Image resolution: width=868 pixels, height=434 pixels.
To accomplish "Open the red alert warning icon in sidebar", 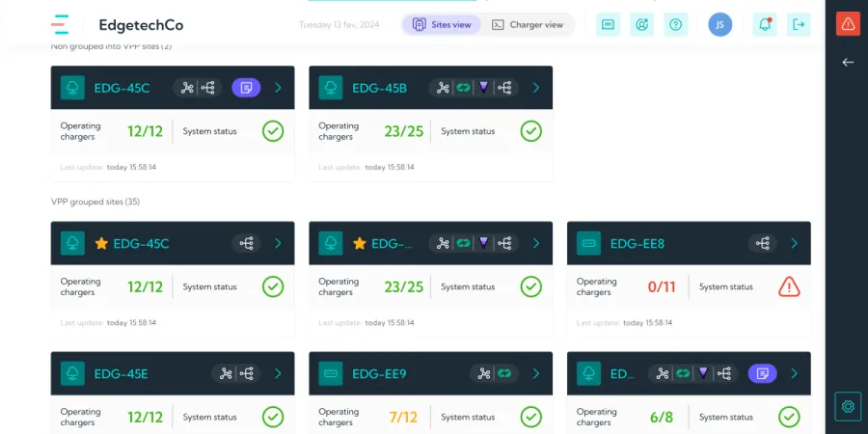I will (x=848, y=24).
